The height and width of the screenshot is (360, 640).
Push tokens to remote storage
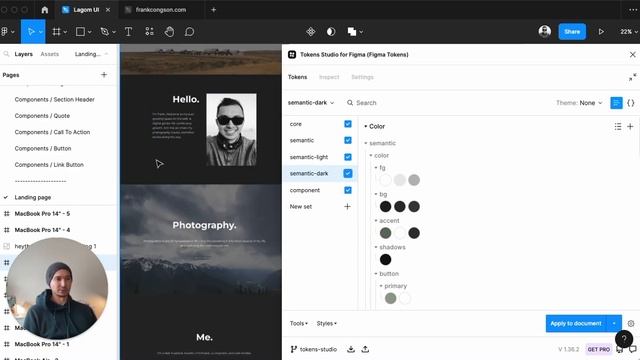point(365,349)
